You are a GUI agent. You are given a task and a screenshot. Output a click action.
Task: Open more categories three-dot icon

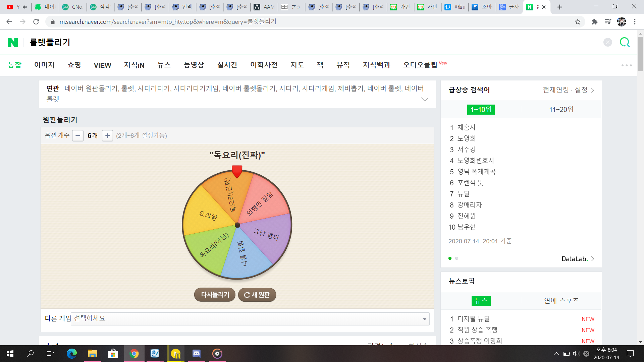pyautogui.click(x=626, y=65)
